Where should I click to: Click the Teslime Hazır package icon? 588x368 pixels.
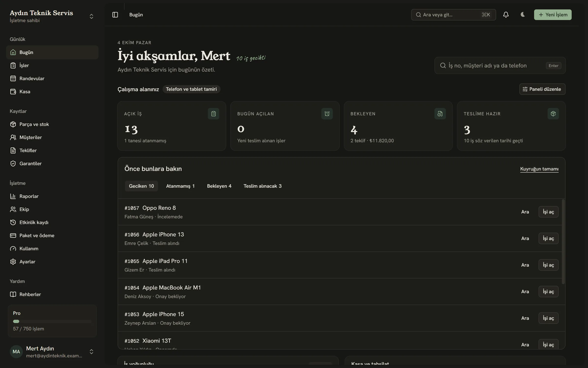pos(553,114)
